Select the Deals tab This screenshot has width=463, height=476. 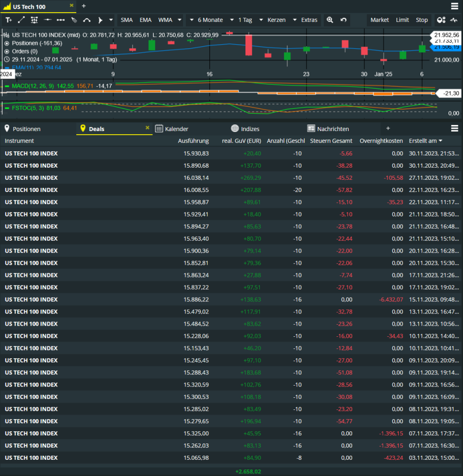[x=96, y=129]
